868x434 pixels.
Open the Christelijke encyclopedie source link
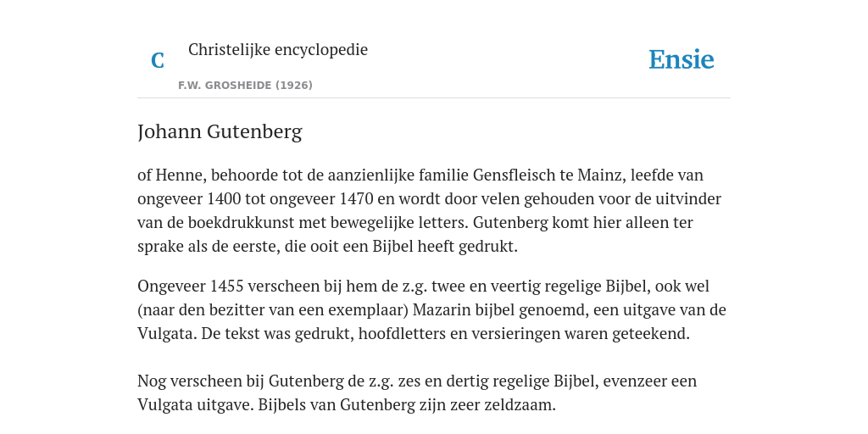click(x=278, y=50)
